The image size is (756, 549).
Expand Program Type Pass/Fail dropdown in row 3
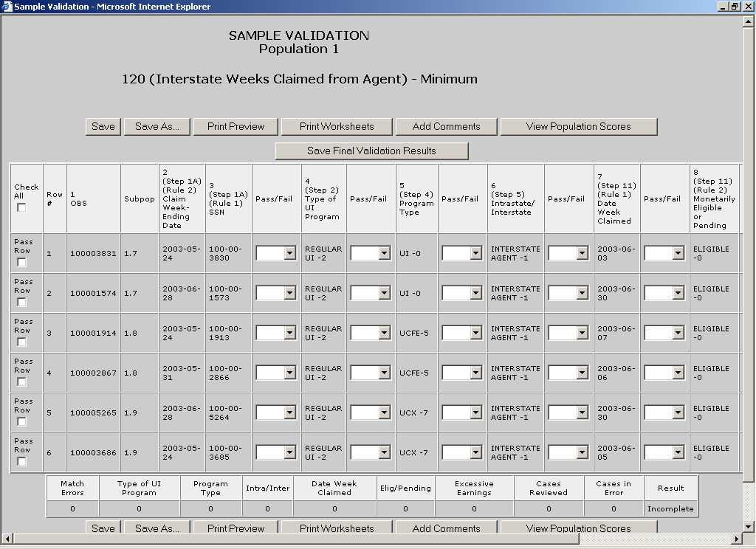pyautogui.click(x=475, y=333)
